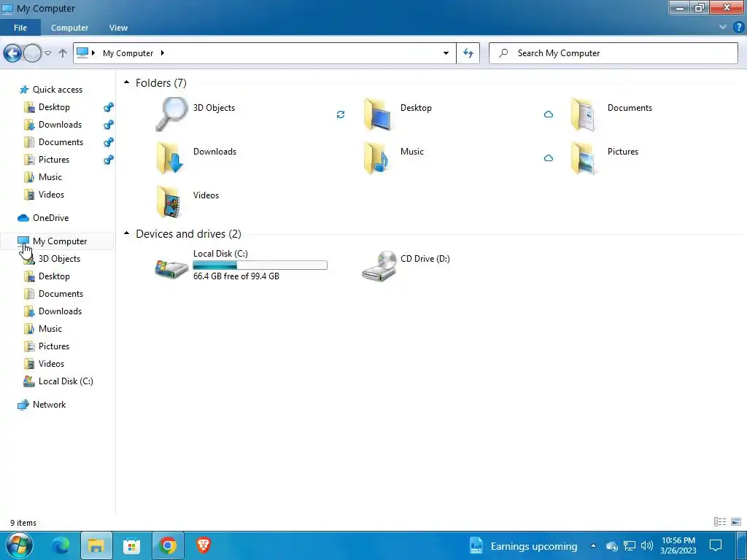The image size is (747, 560).
Task: Open 3D Objects under My Computer in sidebar
Action: pos(59,259)
